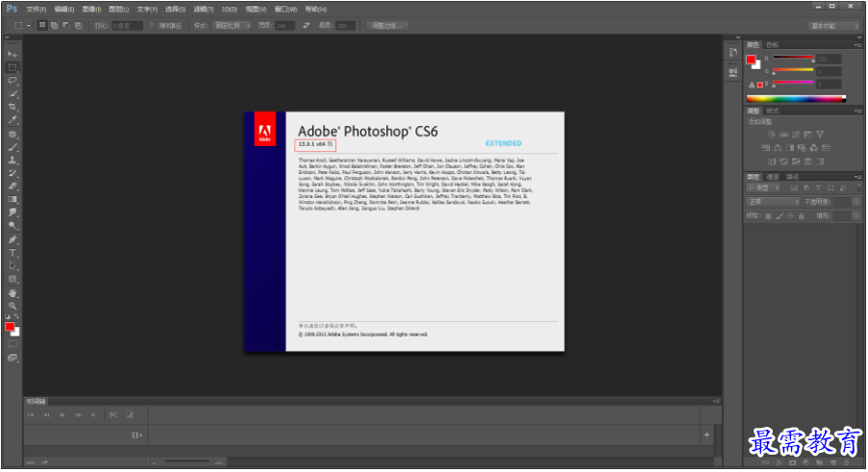The image size is (868, 472).
Task: Select the Rectangular Marquee tool in toolbox
Action: click(12, 67)
